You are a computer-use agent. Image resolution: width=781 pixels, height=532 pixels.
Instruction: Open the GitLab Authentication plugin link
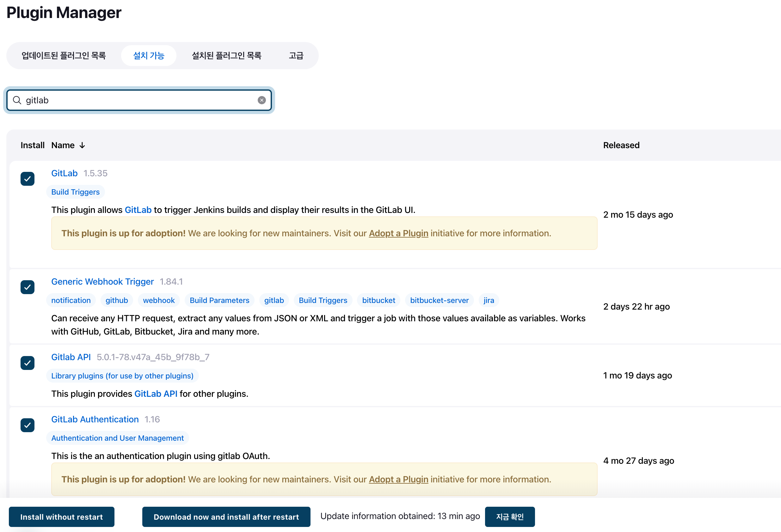(95, 419)
